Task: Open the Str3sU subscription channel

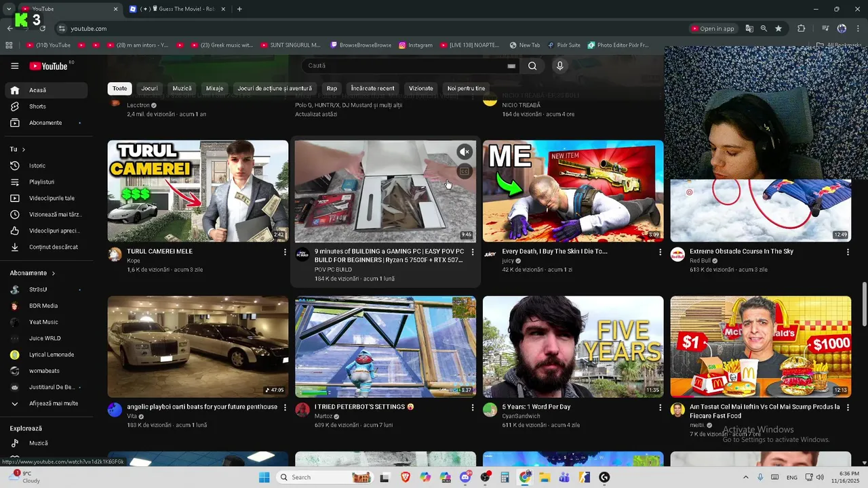Action: click(x=46, y=289)
